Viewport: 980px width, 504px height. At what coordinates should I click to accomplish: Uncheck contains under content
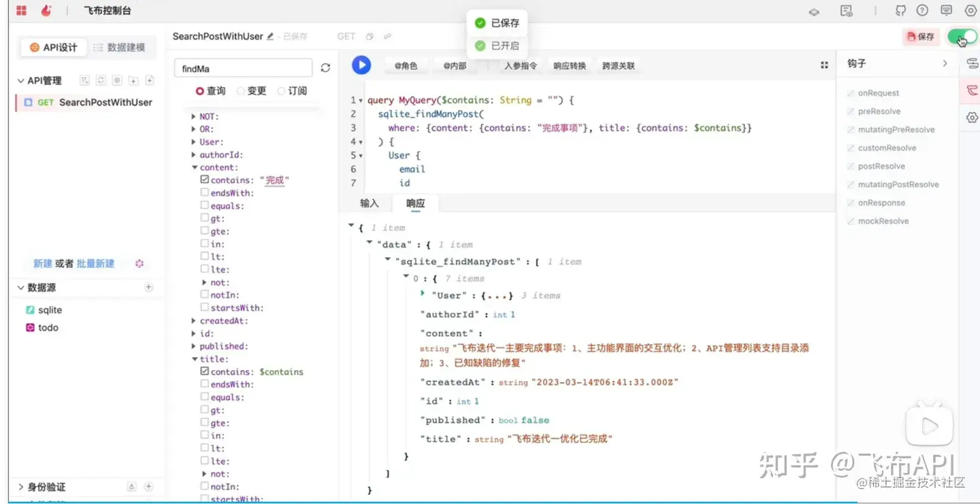click(205, 180)
